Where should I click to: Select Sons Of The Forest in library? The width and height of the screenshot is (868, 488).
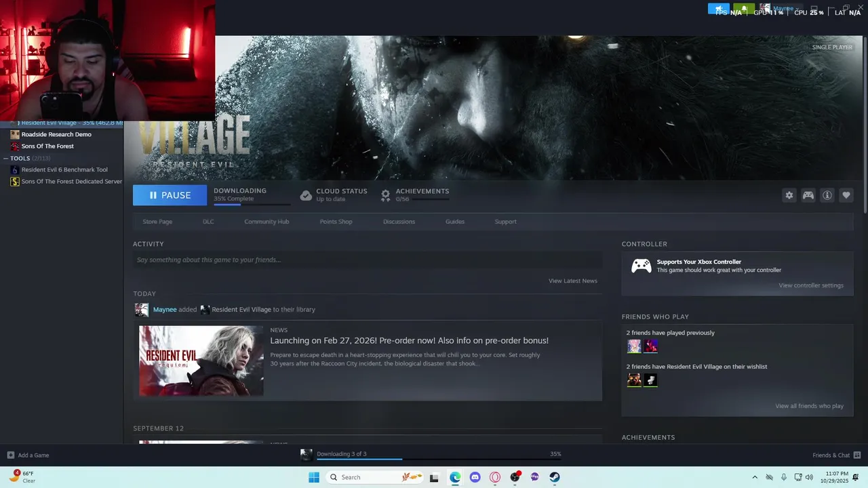[47, 146]
